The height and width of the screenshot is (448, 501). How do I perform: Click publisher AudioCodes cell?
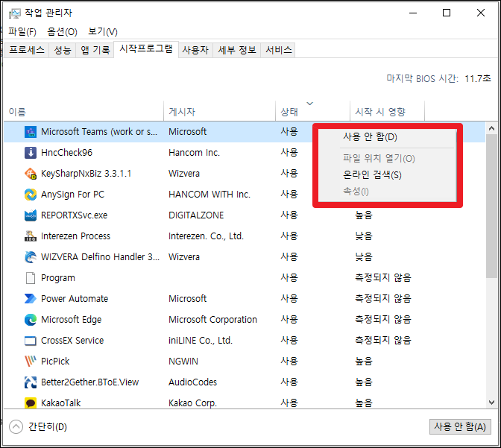coord(192,382)
